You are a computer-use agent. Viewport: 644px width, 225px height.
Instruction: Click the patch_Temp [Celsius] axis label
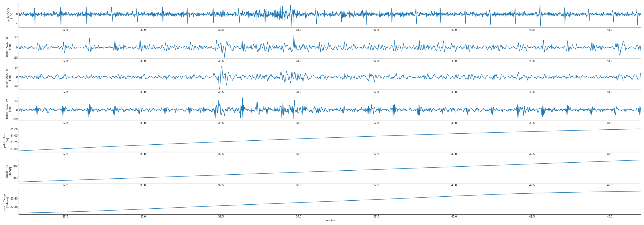tap(6, 202)
